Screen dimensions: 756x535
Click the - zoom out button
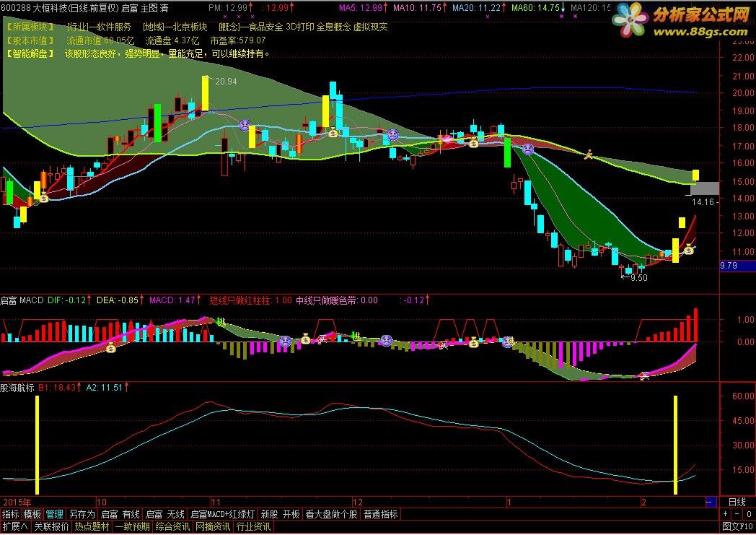pyautogui.click(x=737, y=514)
